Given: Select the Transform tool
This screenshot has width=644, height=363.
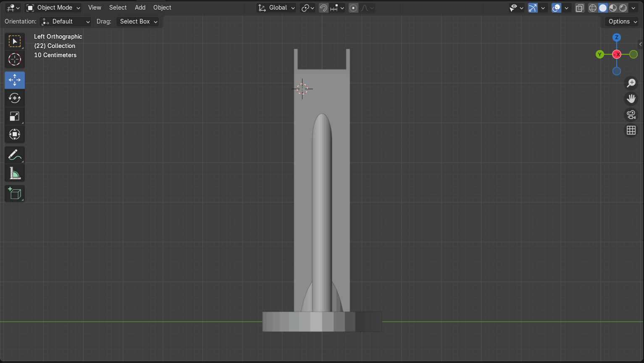Looking at the screenshot, I should coord(15,135).
